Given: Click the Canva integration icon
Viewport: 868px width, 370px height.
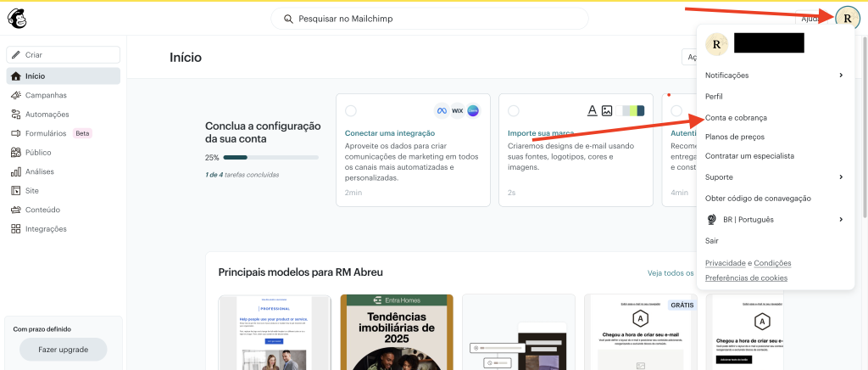Looking at the screenshot, I should [473, 111].
